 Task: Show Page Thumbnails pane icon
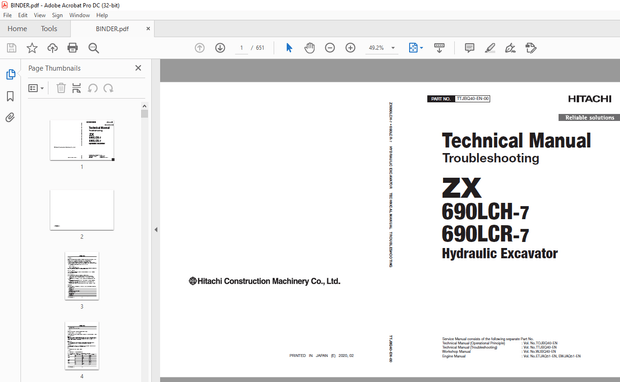(11, 74)
